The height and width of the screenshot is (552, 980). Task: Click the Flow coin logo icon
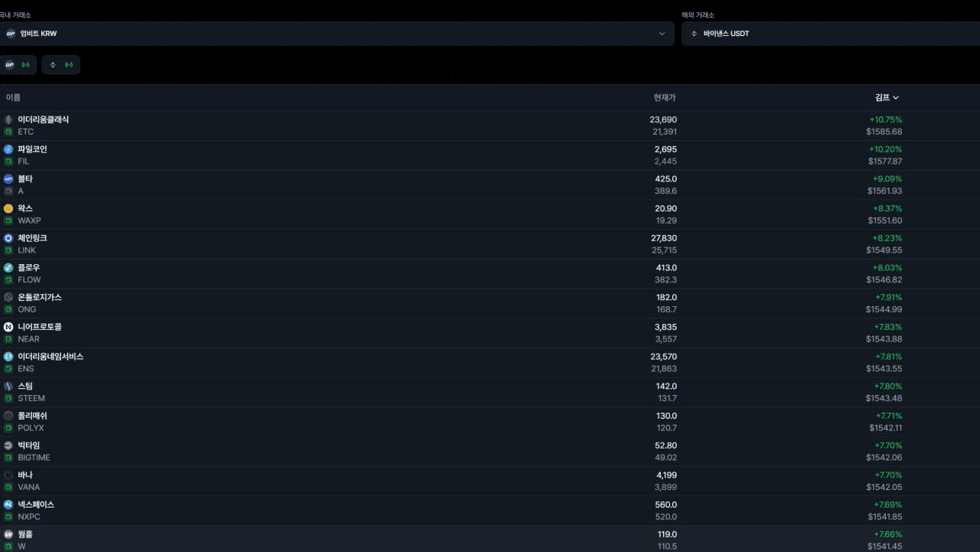pos(8,268)
